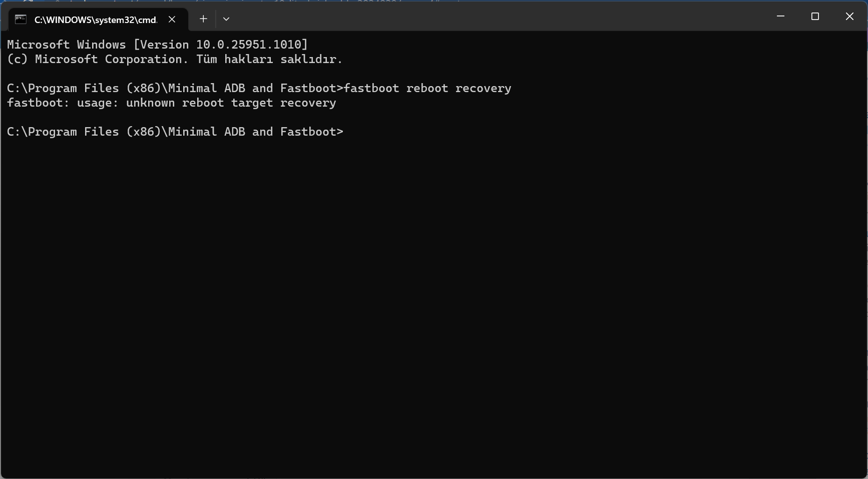868x479 pixels.
Task: Click the cmd icon in the tab
Action: (x=21, y=19)
